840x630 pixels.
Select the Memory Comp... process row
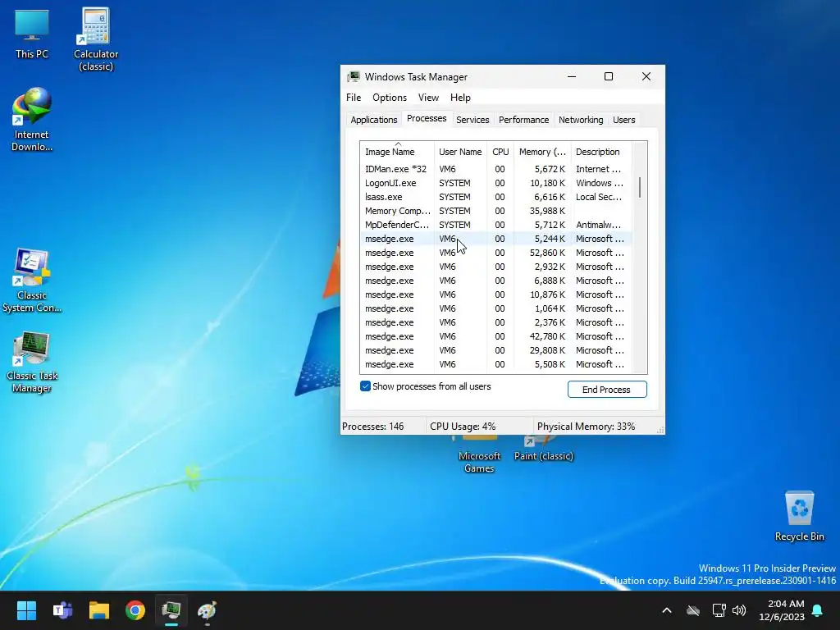pyautogui.click(x=495, y=211)
